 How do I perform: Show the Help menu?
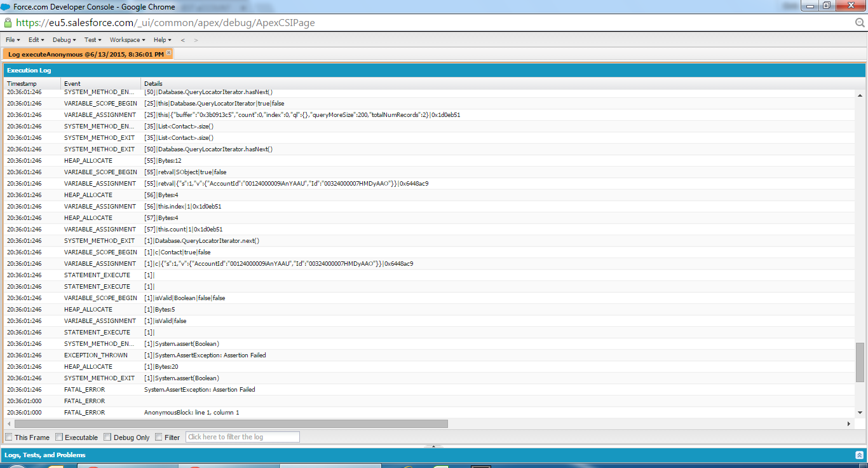point(163,40)
